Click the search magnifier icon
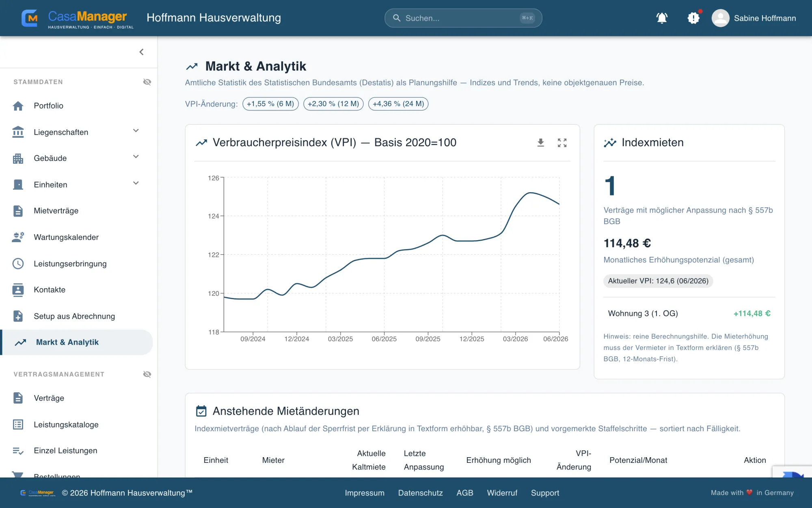Screen dimensions: 812x508 tap(397, 18)
